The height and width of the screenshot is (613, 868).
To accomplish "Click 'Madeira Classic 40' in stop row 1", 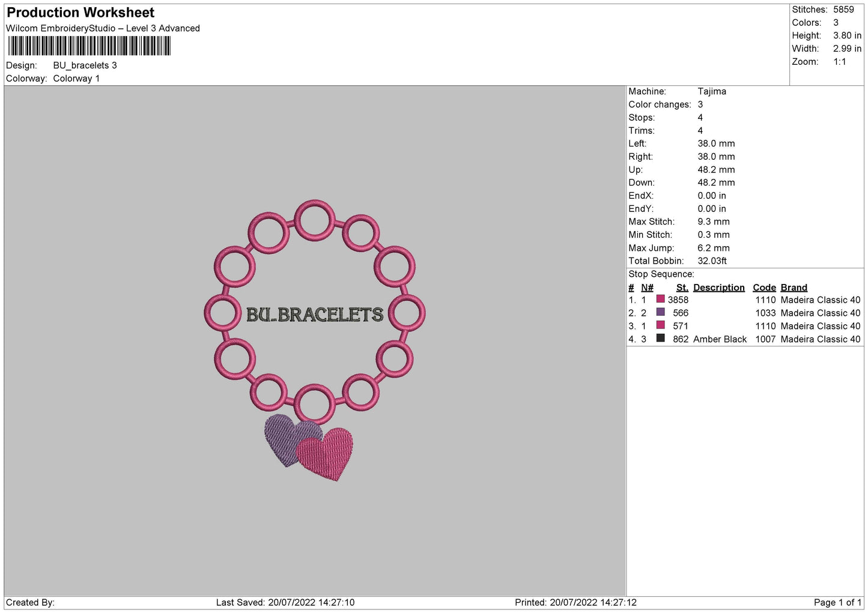I will (821, 300).
